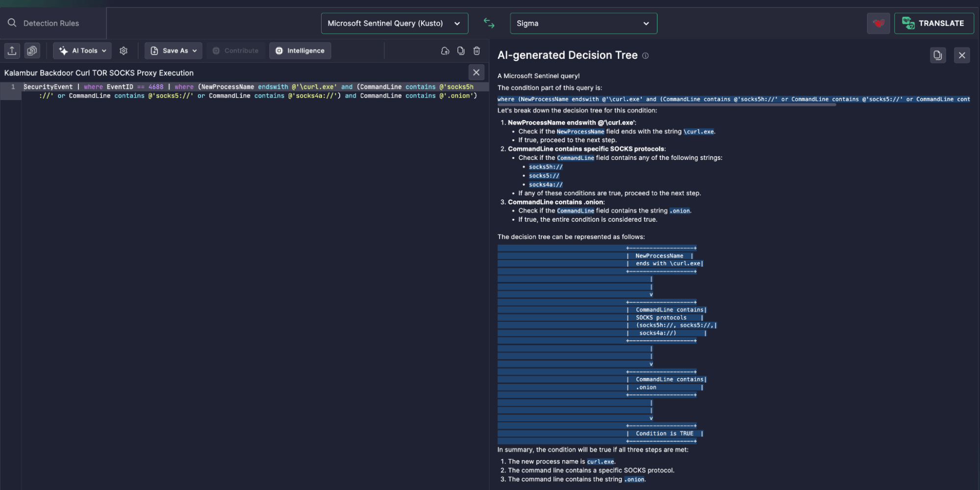
Task: Click the stacked documents icon in editor toolbar
Action: tap(32, 51)
